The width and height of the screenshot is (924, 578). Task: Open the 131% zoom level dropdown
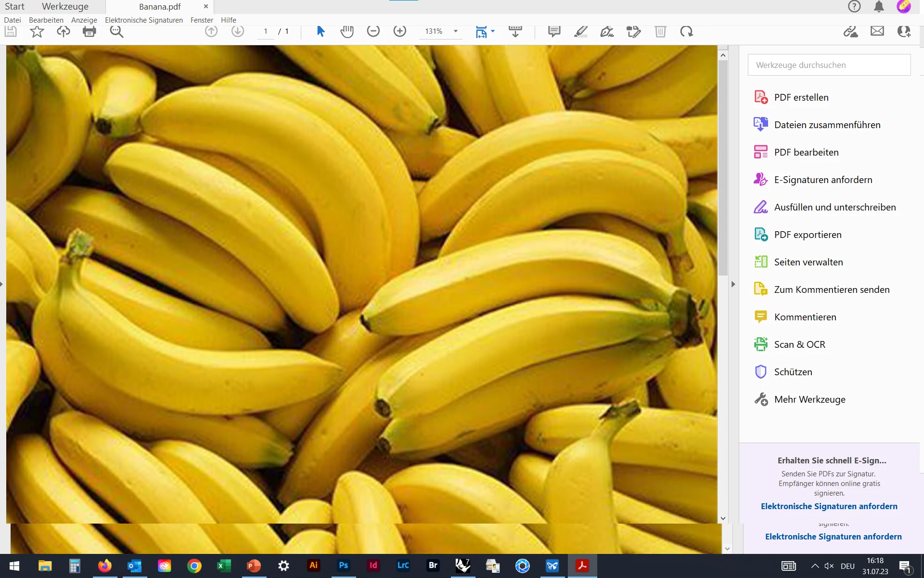455,31
